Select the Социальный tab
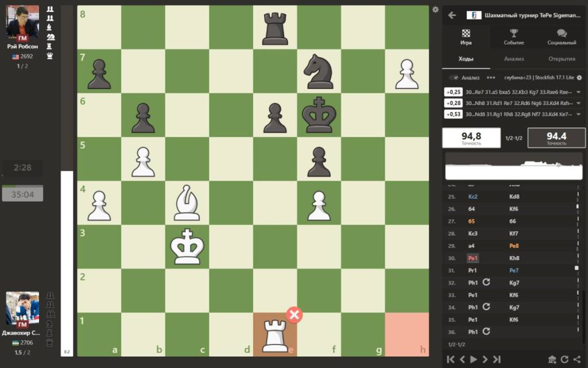Viewport: 588px width, 368px height. click(562, 37)
